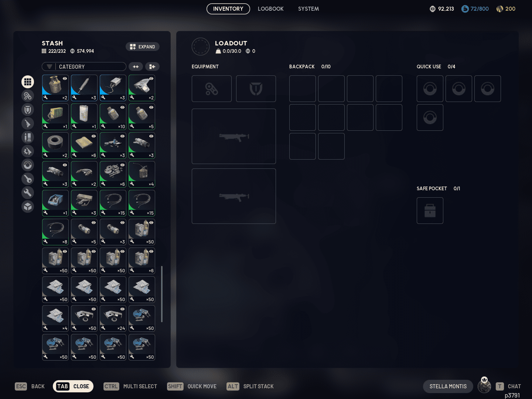Filter stash by keys icon
532x399 pixels.
(28, 179)
